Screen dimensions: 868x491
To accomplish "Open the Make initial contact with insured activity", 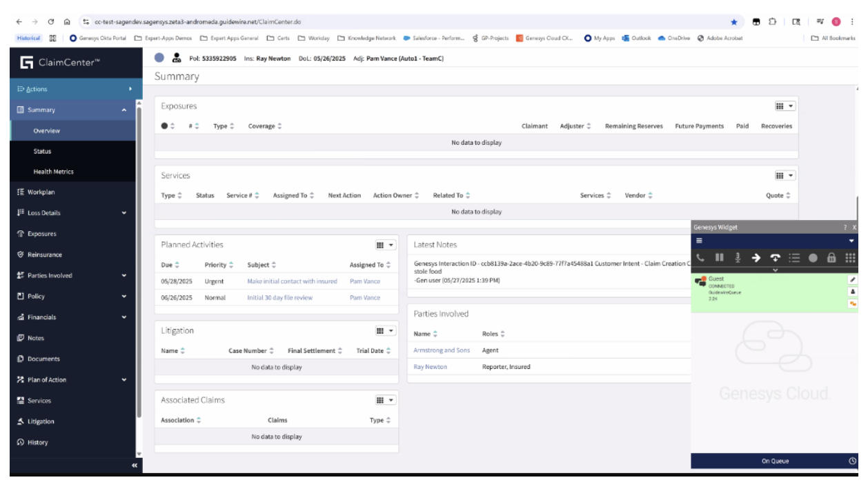I will click(292, 281).
